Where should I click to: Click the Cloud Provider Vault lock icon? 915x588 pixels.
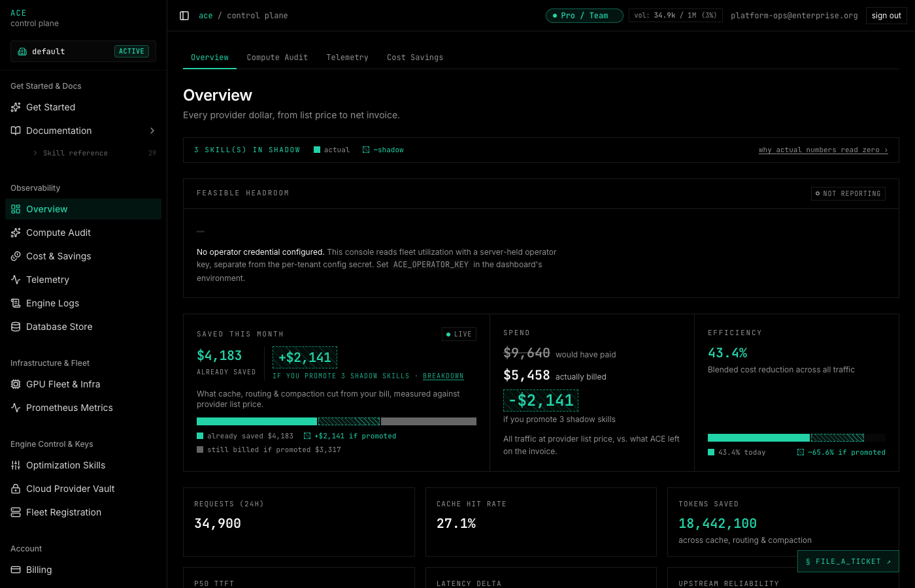(x=16, y=489)
